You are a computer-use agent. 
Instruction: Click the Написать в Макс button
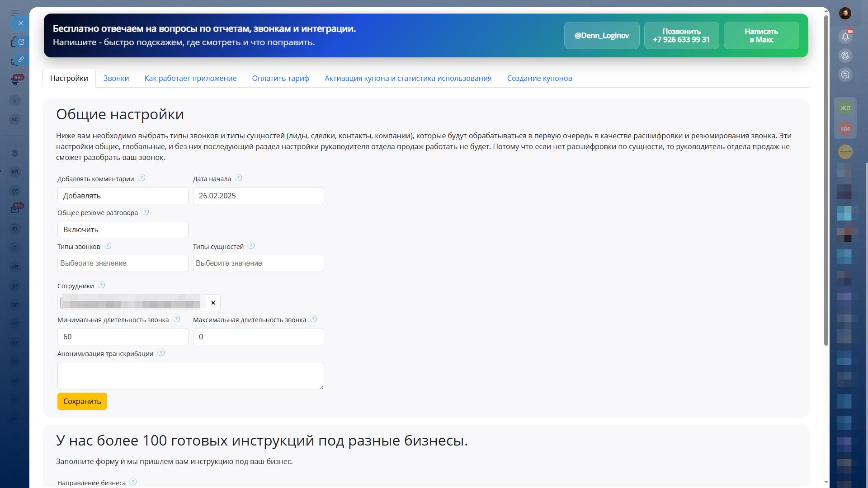point(761,35)
